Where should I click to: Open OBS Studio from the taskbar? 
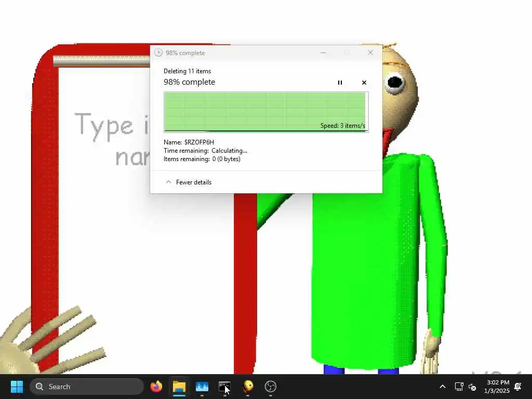(x=270, y=387)
